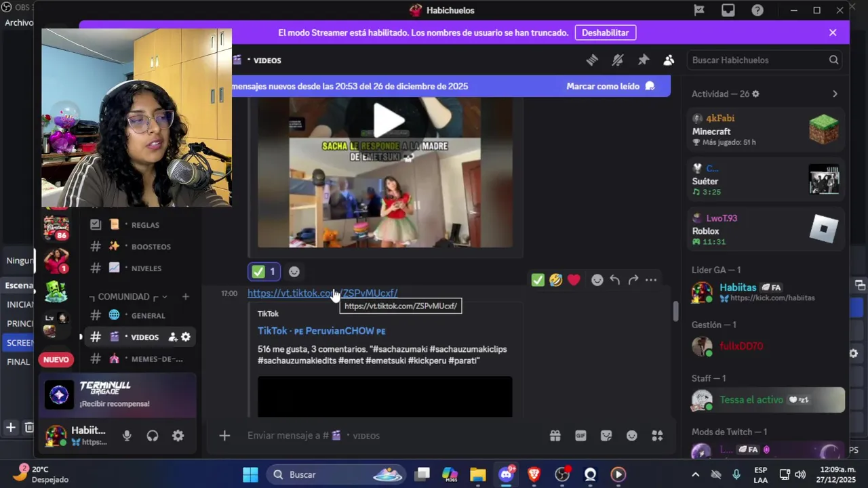Select the server with 86 badge
Screen dimensions: 868x488
(56, 228)
